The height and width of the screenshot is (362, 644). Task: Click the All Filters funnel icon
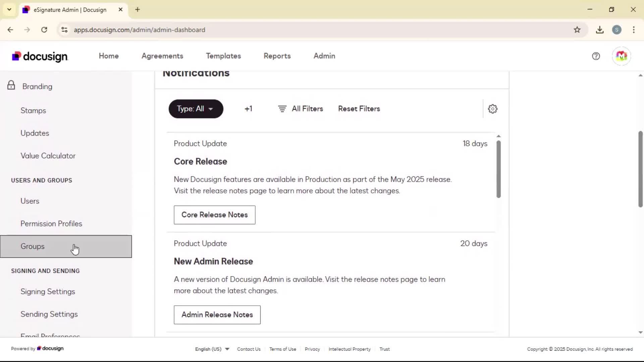pos(282,109)
